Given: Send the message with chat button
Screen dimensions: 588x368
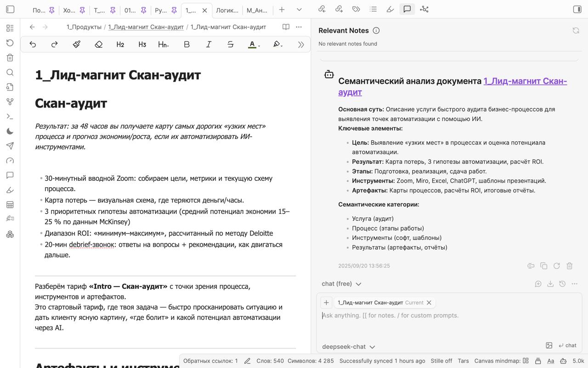Looking at the screenshot, I should point(567,345).
